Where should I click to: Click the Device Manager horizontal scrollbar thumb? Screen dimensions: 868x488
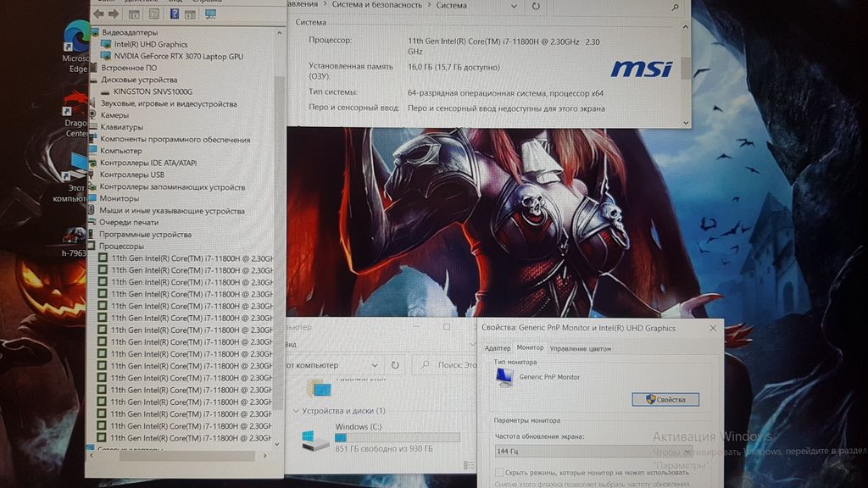(x=186, y=456)
